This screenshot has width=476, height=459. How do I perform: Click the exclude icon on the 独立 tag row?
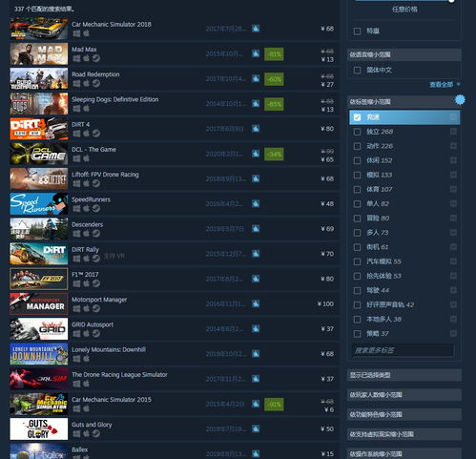[453, 132]
